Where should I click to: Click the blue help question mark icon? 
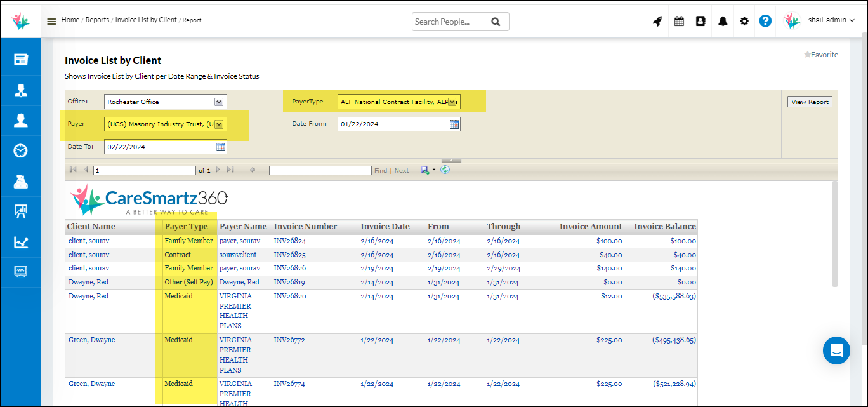[765, 21]
